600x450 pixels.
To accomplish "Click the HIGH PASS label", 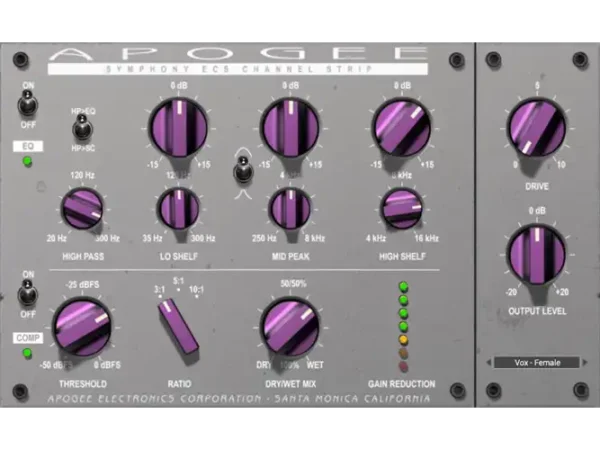I will [x=83, y=256].
